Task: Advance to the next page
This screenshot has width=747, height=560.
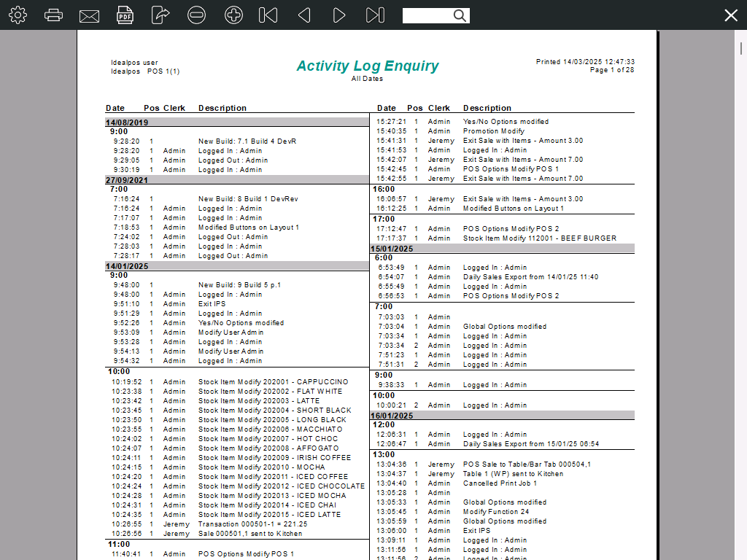Action: click(339, 15)
